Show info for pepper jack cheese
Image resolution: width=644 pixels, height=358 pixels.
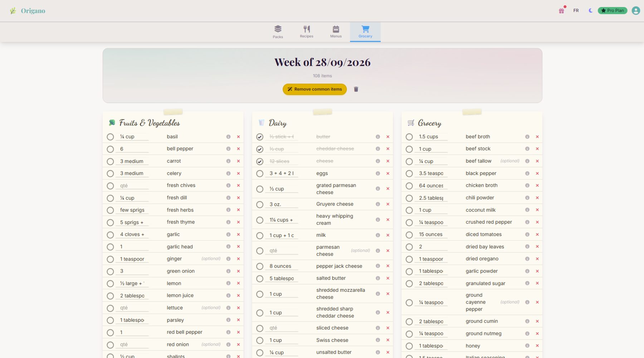(378, 266)
